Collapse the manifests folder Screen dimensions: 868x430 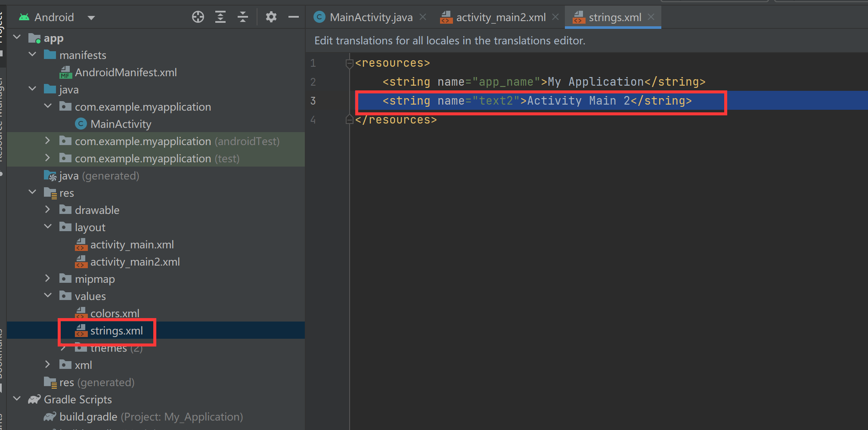(32, 55)
